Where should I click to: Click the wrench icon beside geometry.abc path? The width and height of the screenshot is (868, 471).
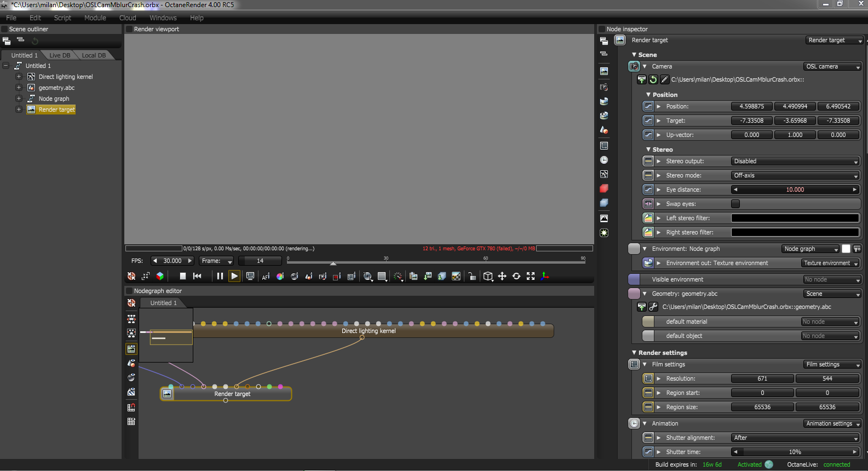(x=653, y=307)
